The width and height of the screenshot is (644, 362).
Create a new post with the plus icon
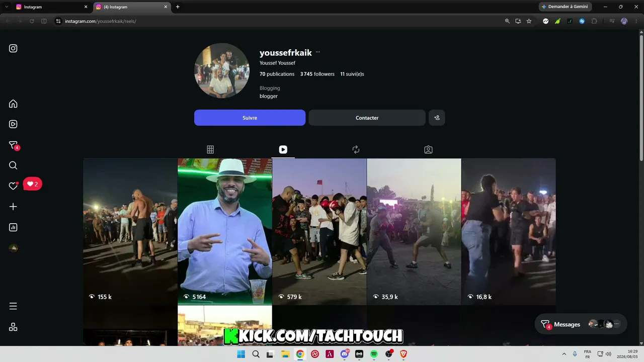13,207
